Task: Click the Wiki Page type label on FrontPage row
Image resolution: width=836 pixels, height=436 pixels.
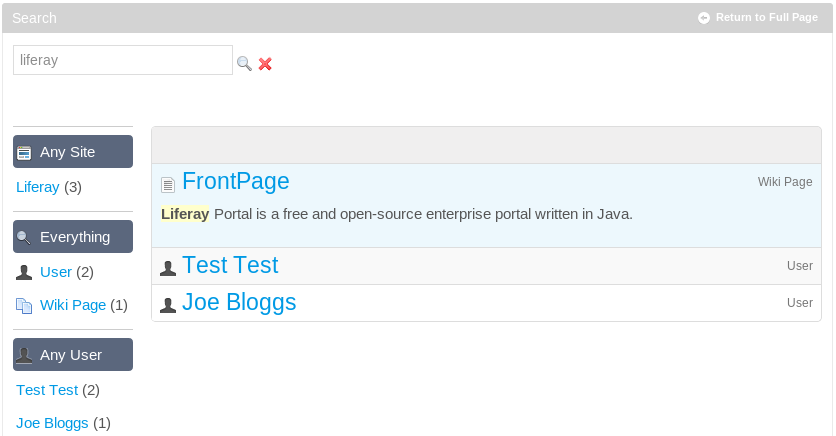Action: coord(785,182)
